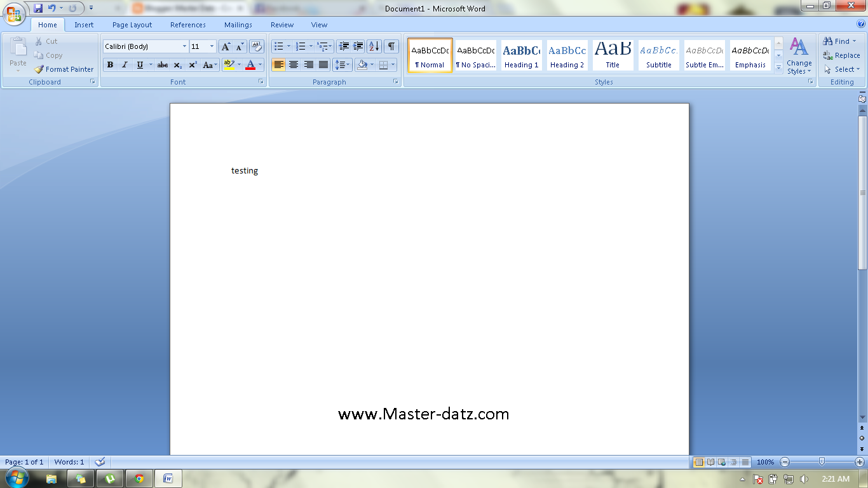Open the font size 11 dropdown
Image resolution: width=868 pixels, height=488 pixels.
coord(212,46)
